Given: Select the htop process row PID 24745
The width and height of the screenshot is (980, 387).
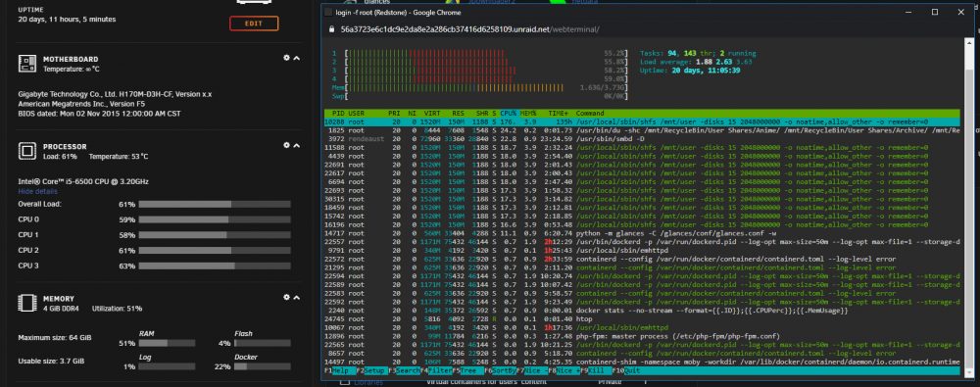Looking at the screenshot, I should pyautogui.click(x=642, y=318).
